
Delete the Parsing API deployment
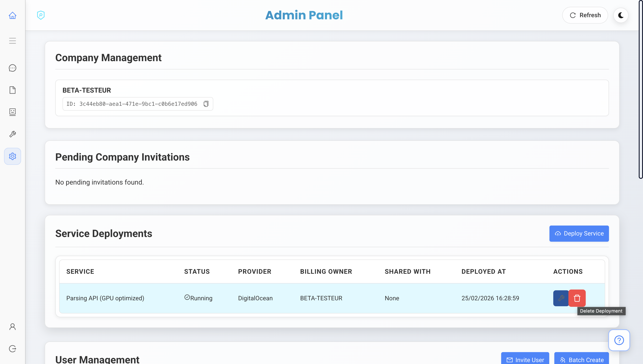point(577,298)
